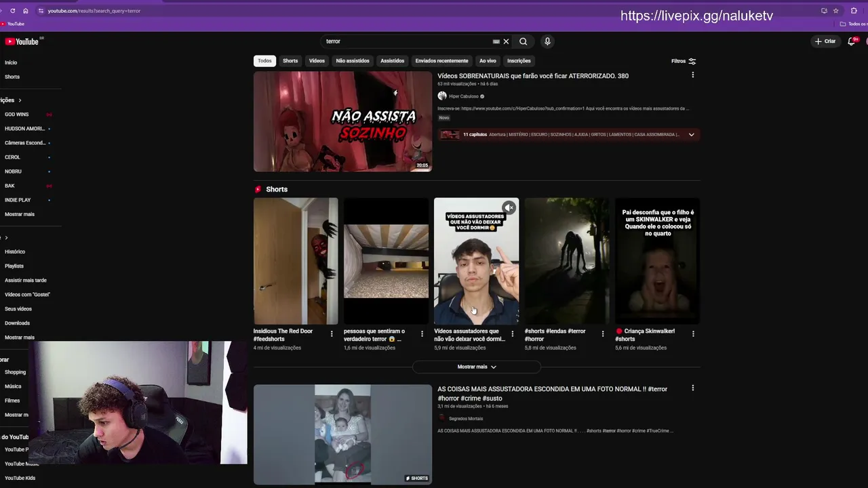The image size is (868, 488).
Task: Select the Shorts filter chip
Action: tap(290, 61)
